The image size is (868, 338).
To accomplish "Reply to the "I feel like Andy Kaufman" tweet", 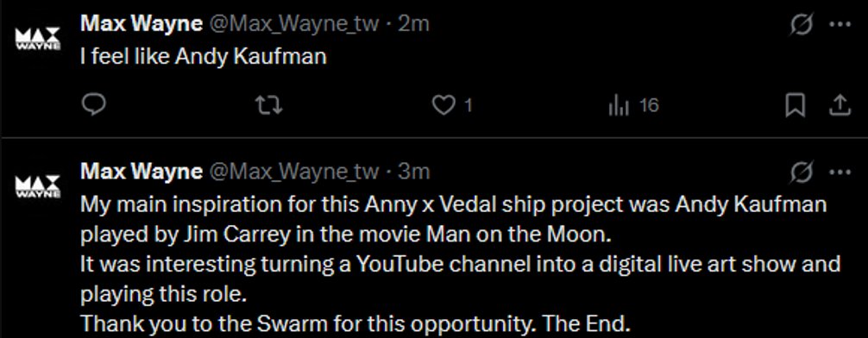I will 93,104.
